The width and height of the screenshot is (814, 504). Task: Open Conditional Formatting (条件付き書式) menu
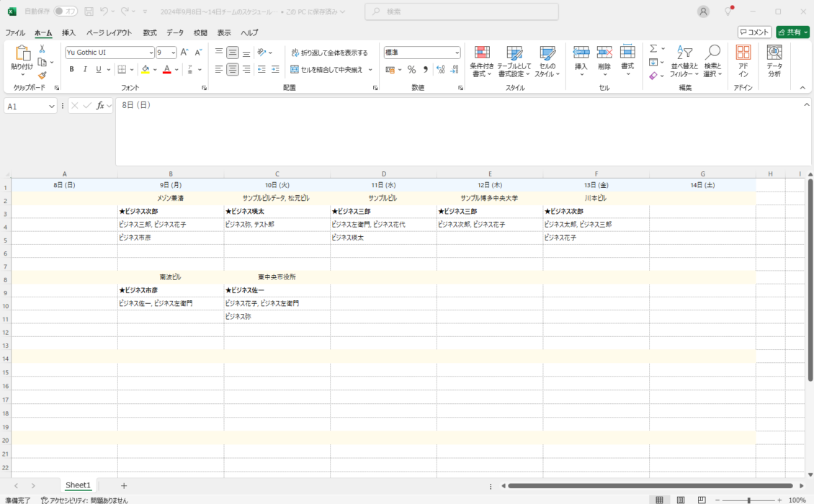[482, 61]
